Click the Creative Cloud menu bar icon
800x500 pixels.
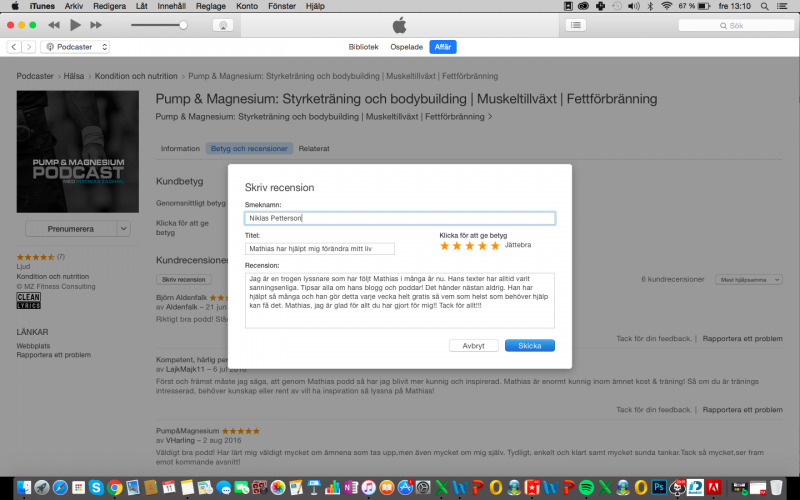(x=583, y=6)
